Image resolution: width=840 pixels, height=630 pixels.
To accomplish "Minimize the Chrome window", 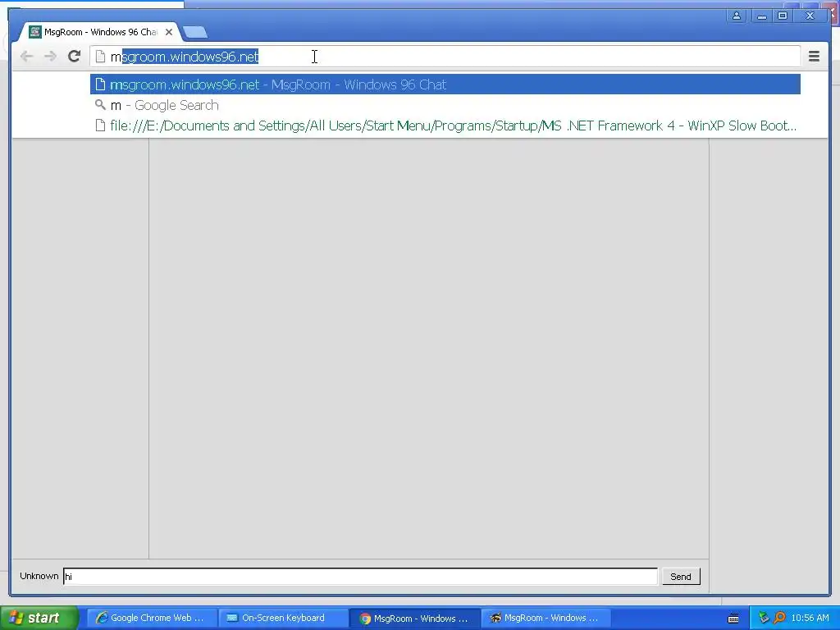I will click(x=761, y=16).
